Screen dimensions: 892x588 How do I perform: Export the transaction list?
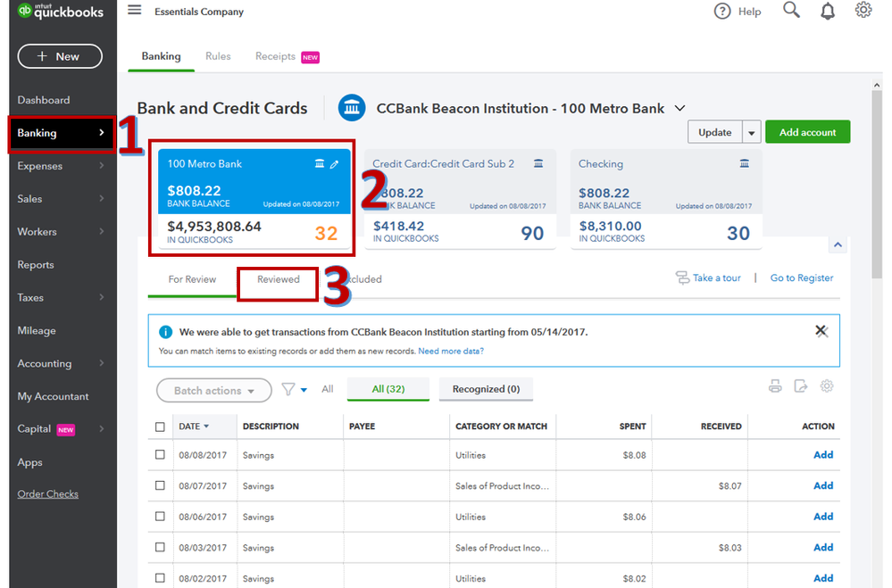click(x=800, y=386)
